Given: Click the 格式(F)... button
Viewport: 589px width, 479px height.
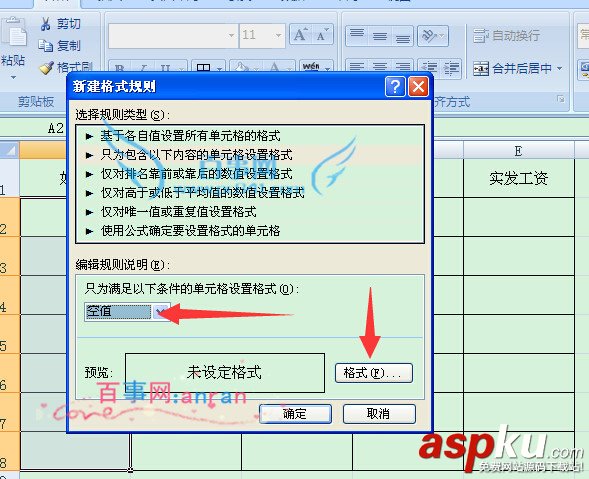Looking at the screenshot, I should click(x=374, y=373).
